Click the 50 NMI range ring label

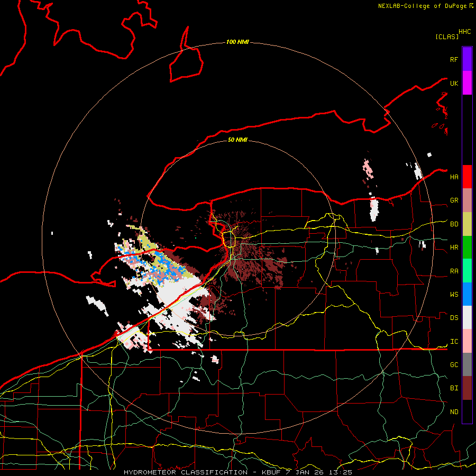[237, 140]
